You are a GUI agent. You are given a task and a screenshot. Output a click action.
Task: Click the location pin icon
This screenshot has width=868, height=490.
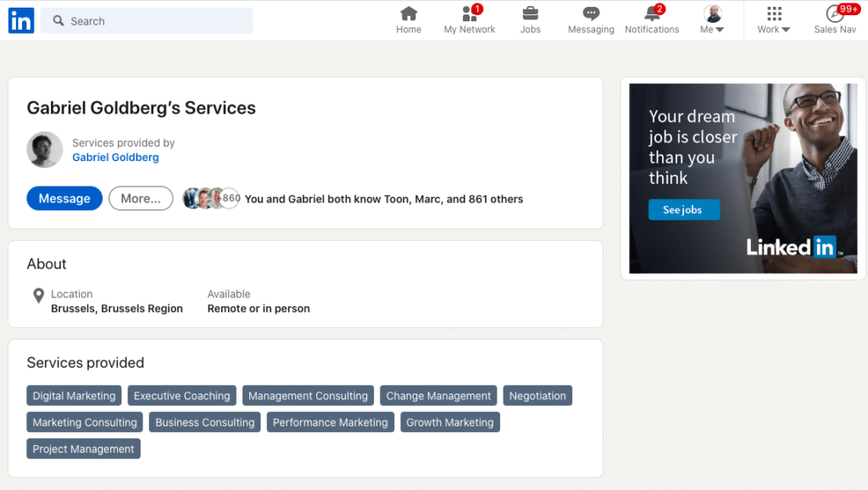pyautogui.click(x=38, y=296)
